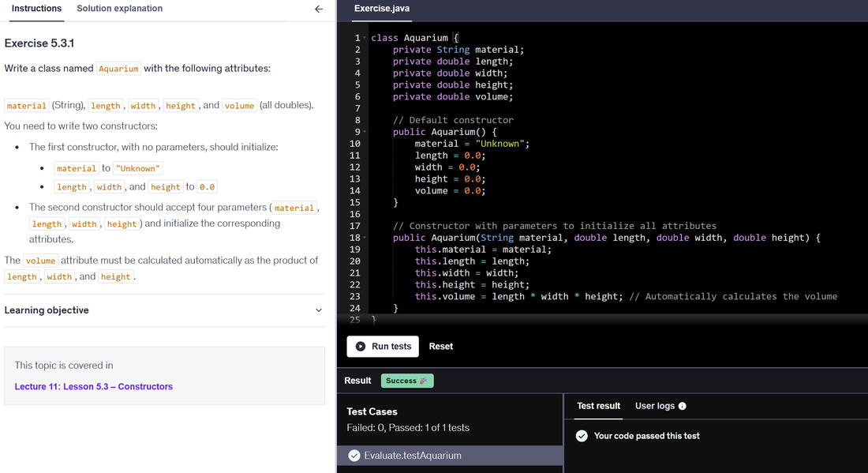Open Lecture 11: Lesson 5.3 – Constructors link

coord(93,386)
